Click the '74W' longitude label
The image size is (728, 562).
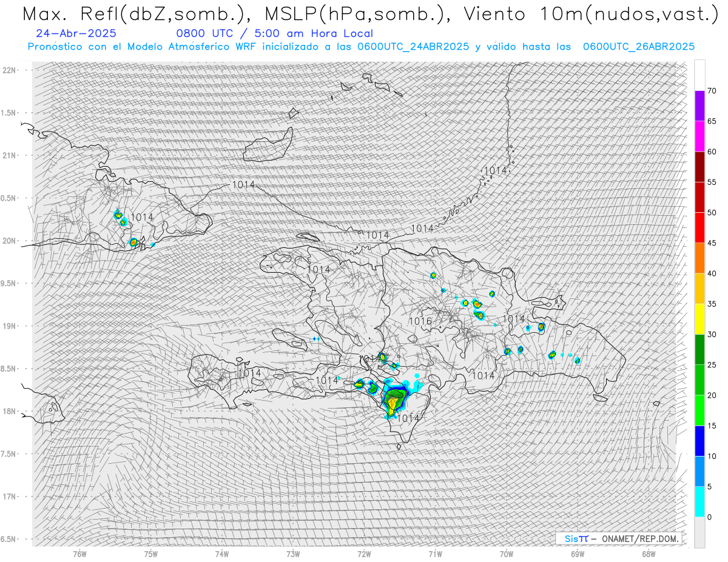point(222,553)
